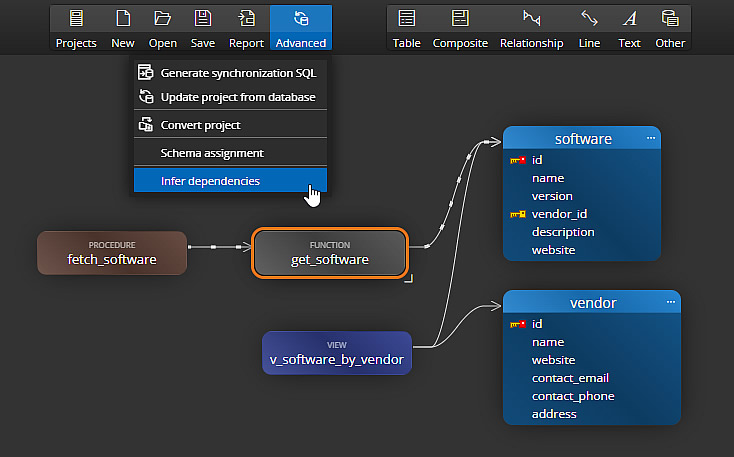The height and width of the screenshot is (457, 734).
Task: Click the Convert project icon
Action: 146,125
